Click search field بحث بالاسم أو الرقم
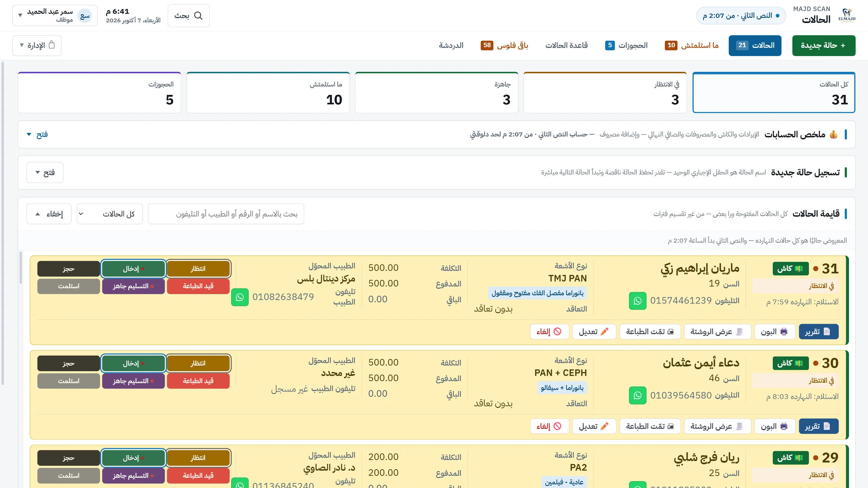 [226, 214]
